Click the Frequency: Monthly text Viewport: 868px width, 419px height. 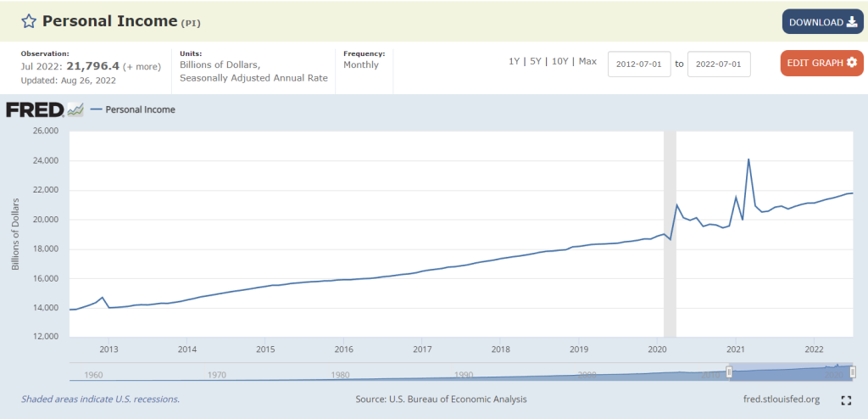point(364,60)
